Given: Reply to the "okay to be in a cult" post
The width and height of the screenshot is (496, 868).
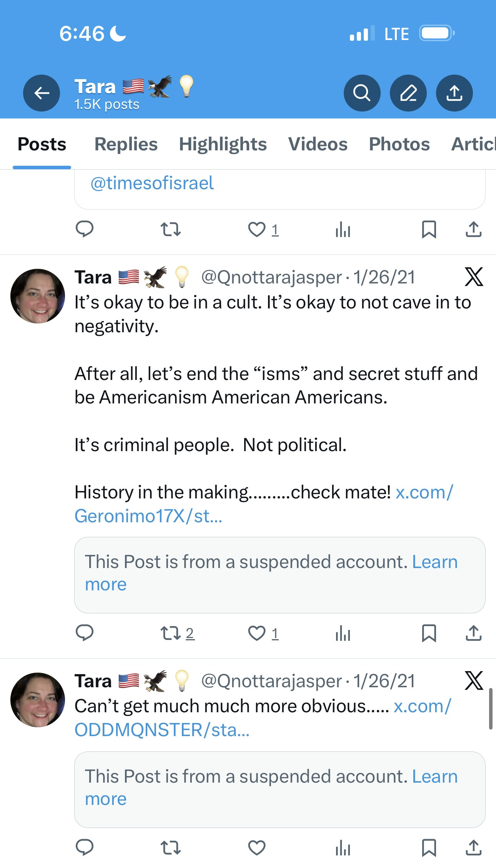Looking at the screenshot, I should coord(85,633).
